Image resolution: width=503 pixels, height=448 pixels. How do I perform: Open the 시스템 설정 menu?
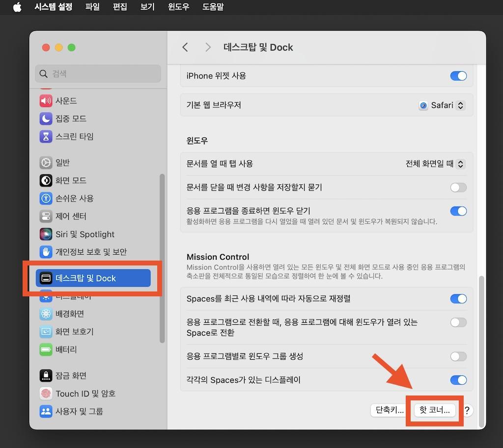[x=53, y=7]
